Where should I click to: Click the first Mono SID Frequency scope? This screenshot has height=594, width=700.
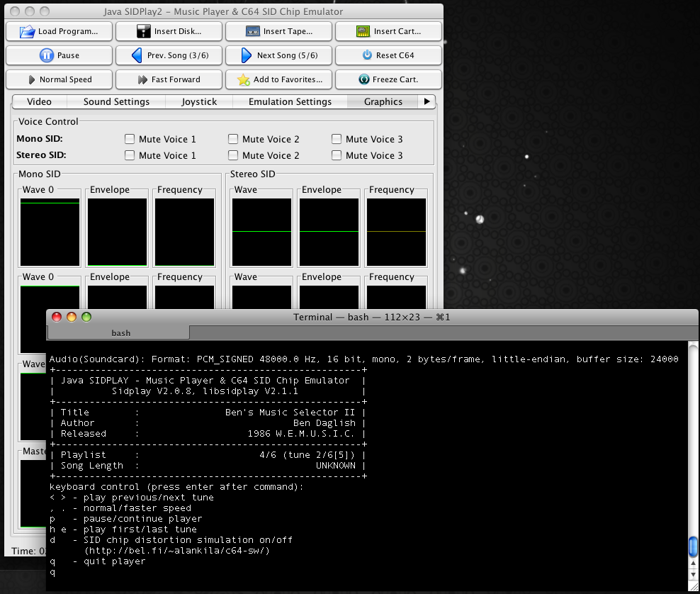click(184, 232)
